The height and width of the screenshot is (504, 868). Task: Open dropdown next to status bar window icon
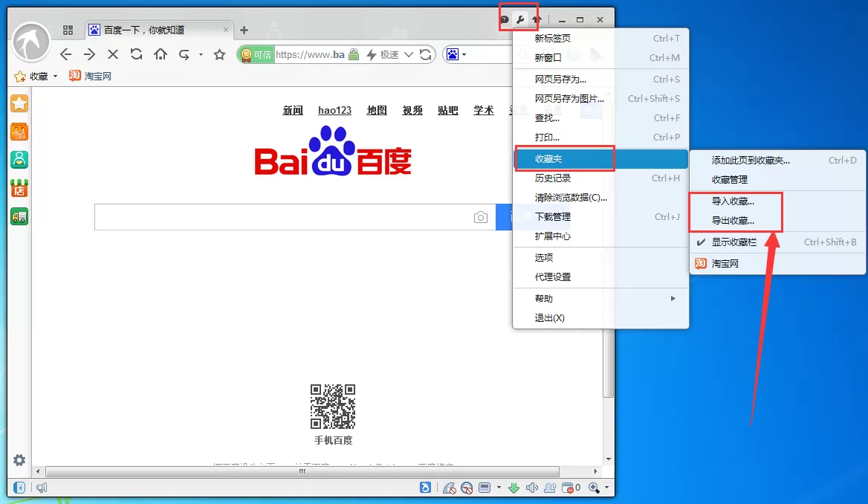(x=499, y=488)
